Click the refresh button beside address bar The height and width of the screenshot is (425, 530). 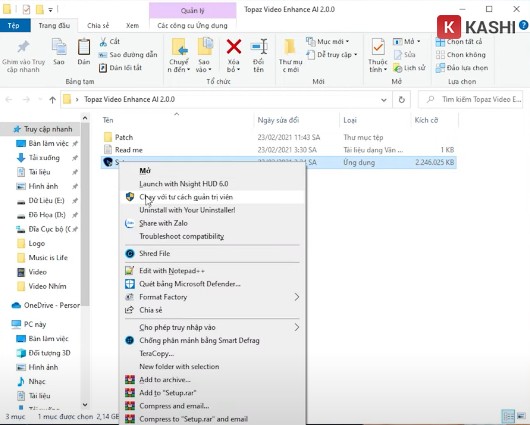click(x=402, y=100)
